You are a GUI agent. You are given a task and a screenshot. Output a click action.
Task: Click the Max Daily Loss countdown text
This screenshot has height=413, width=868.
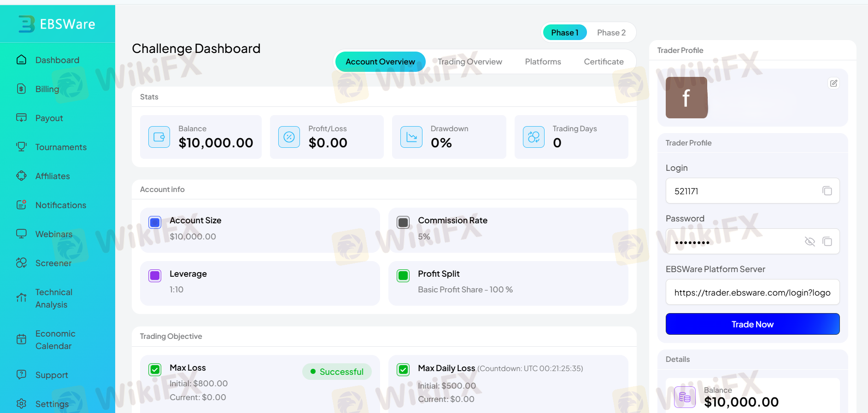tap(530, 368)
